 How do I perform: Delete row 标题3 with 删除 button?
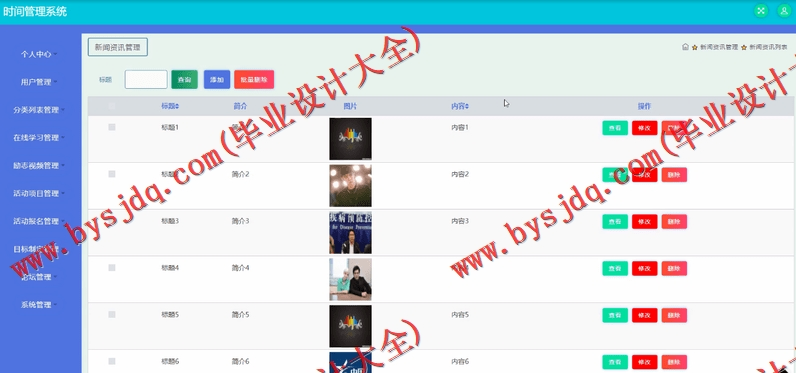pyautogui.click(x=674, y=222)
